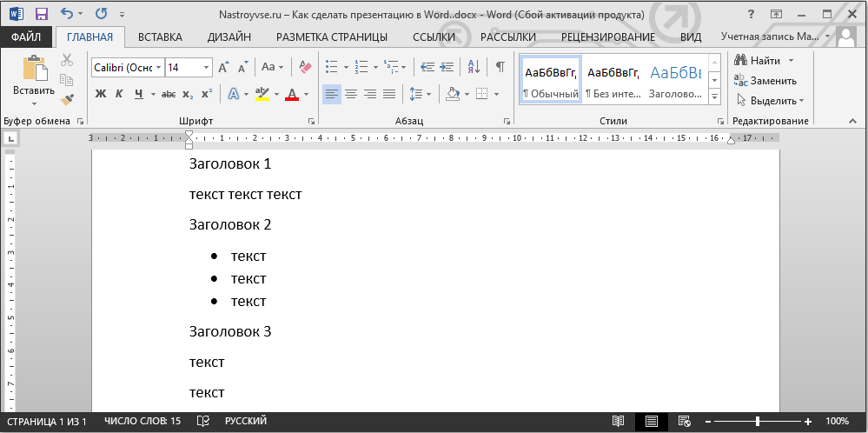The image size is (868, 433).
Task: Switch to the ССЫЛКИ tab
Action: (434, 37)
